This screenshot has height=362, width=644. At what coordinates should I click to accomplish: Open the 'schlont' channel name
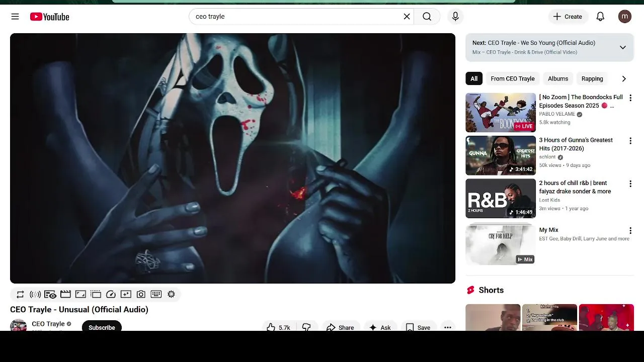547,157
